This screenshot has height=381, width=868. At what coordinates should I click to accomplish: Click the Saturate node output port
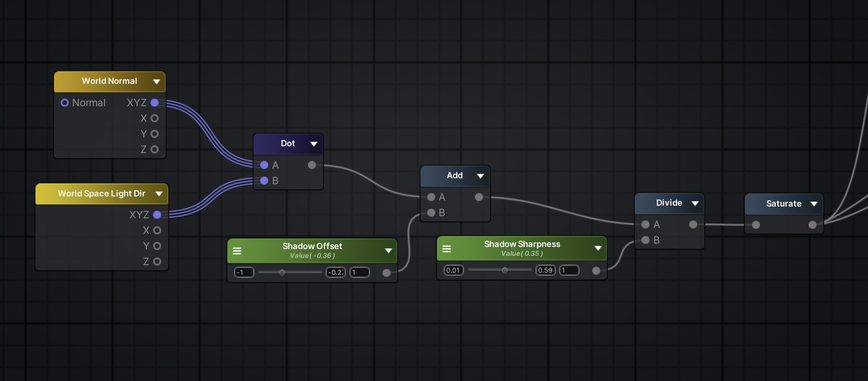[812, 225]
